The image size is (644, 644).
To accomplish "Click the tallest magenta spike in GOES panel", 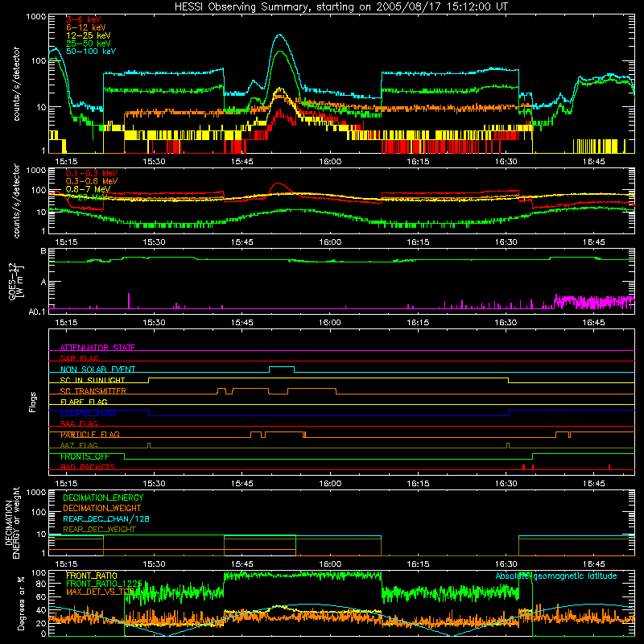I will 129,300.
